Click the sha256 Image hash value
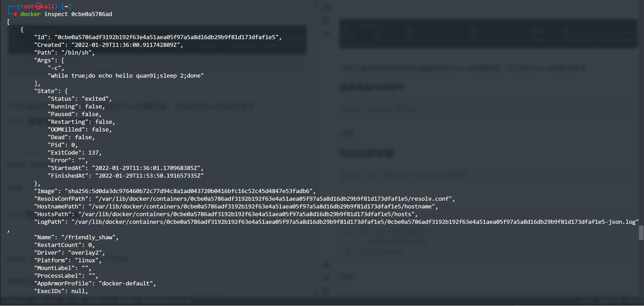 [189, 191]
